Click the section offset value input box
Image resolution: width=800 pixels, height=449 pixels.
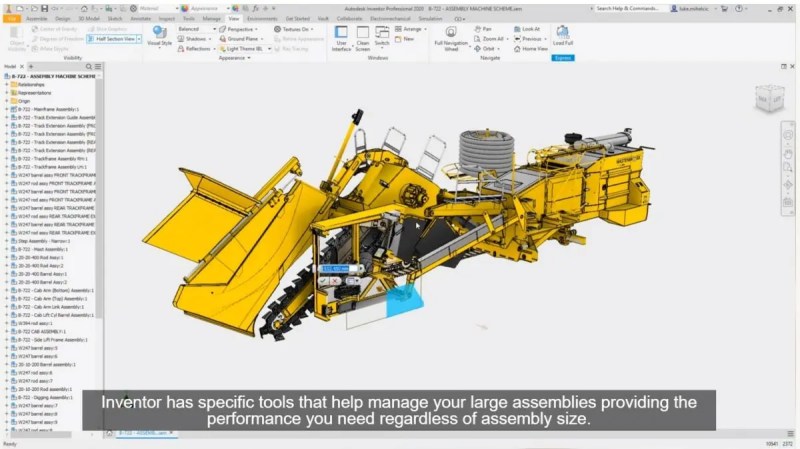click(x=337, y=268)
